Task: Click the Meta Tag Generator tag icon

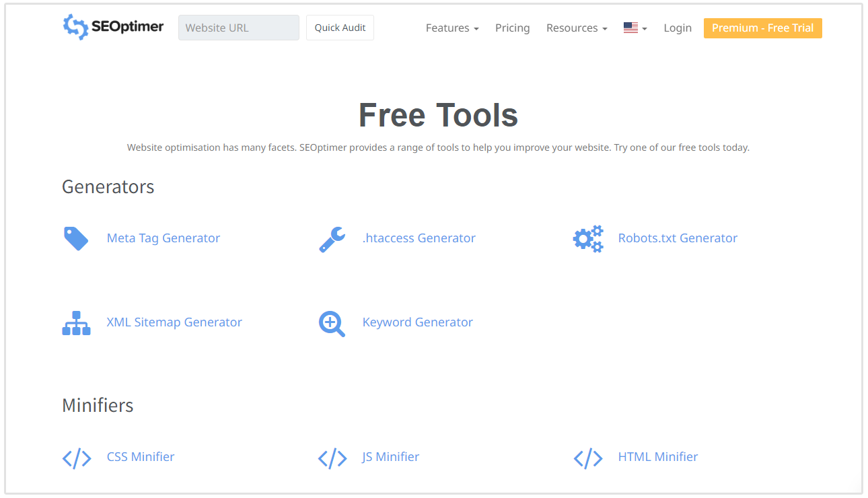Action: pyautogui.click(x=75, y=238)
